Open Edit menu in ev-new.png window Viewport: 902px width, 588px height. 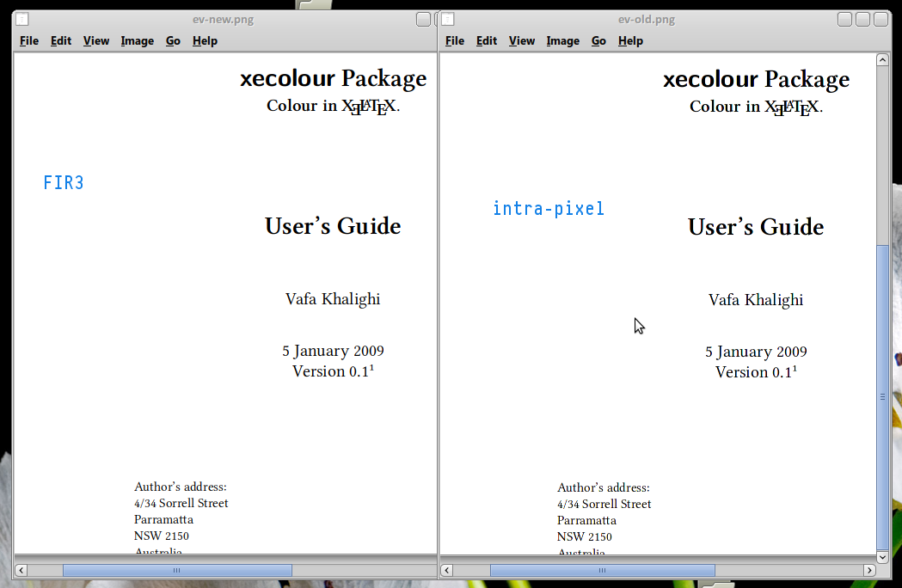point(61,40)
